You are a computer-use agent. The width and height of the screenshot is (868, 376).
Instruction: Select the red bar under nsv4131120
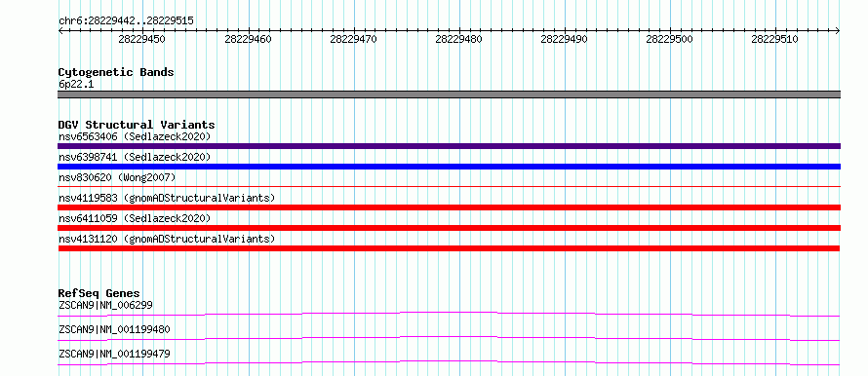click(x=449, y=248)
